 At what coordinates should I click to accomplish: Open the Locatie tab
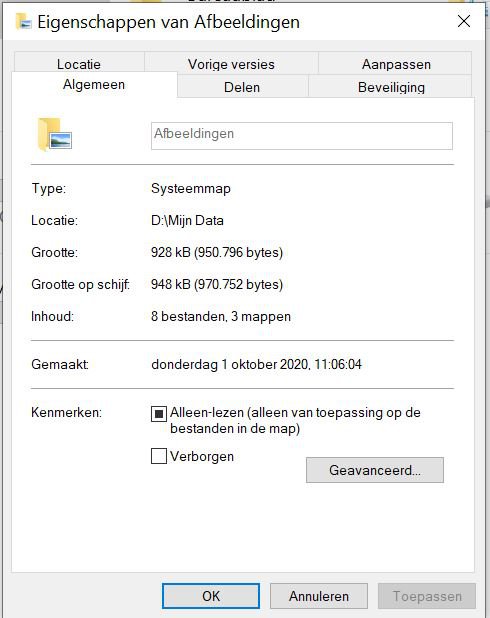coord(79,64)
